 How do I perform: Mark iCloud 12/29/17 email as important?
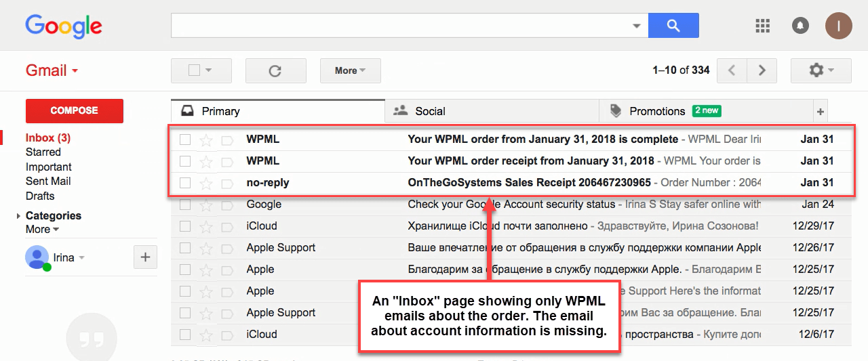point(227,226)
